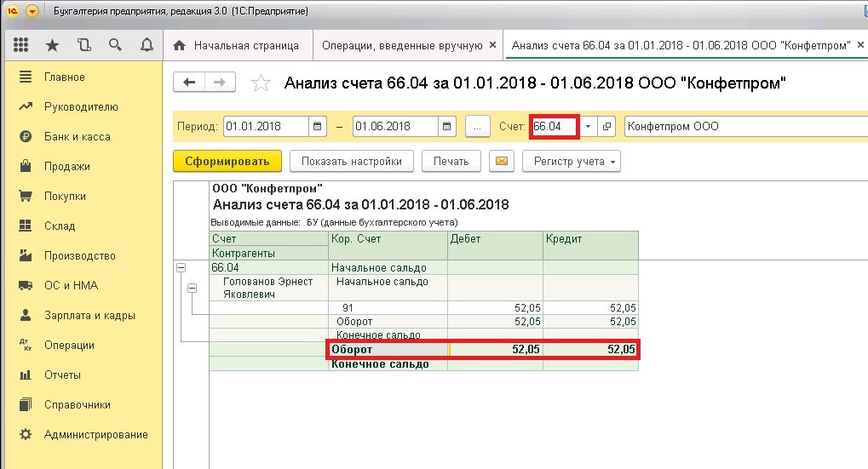Select correspondent account 91 cell
This screenshot has width=868, height=469.
pyautogui.click(x=388, y=308)
